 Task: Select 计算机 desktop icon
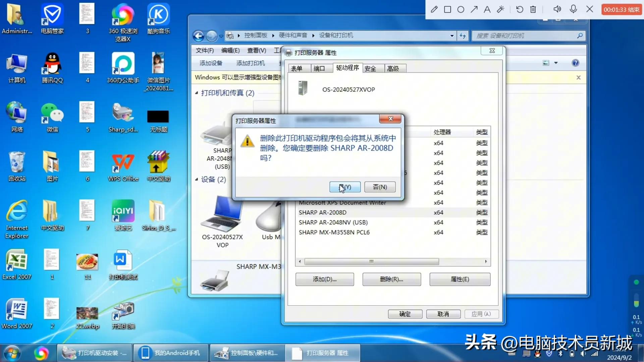17,68
